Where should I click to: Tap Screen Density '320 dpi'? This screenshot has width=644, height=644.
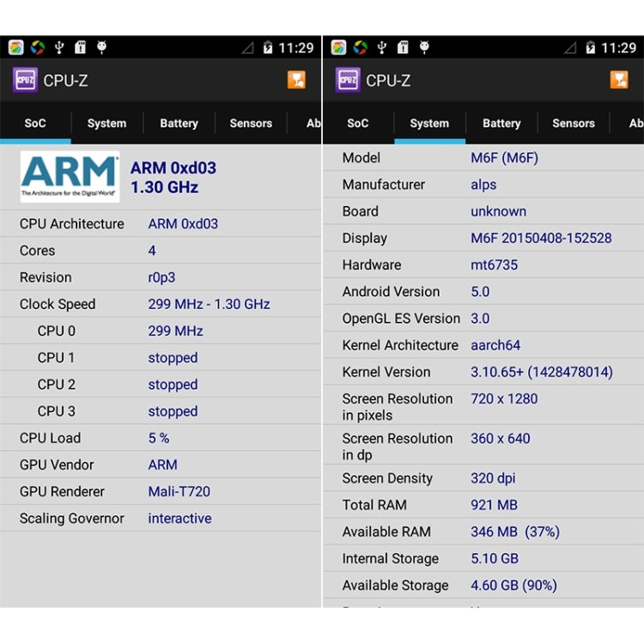click(x=493, y=478)
